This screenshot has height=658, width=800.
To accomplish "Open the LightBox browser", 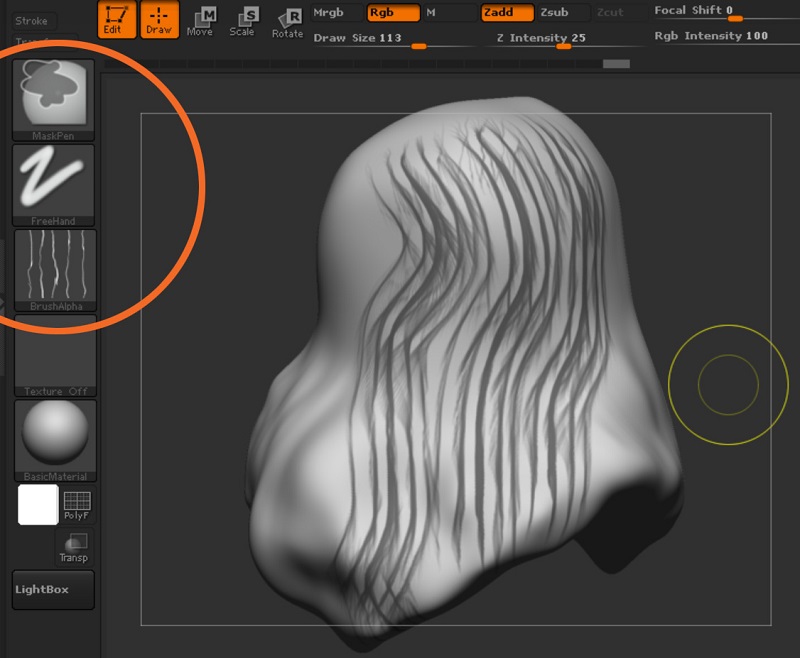I will 52,589.
